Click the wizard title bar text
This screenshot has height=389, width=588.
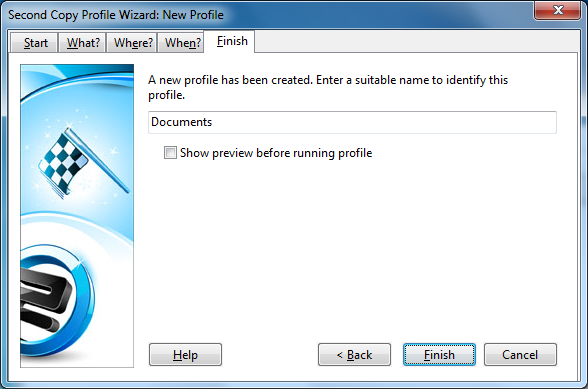pos(116,15)
